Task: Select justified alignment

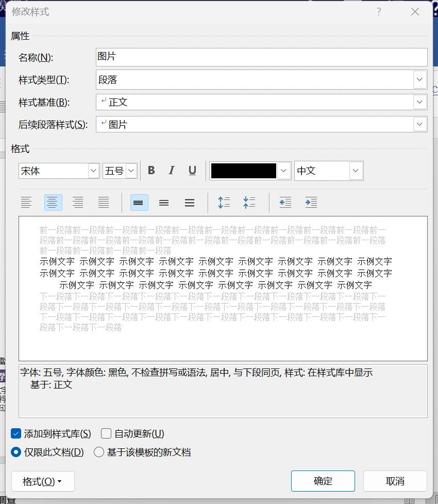Action: 103,202
